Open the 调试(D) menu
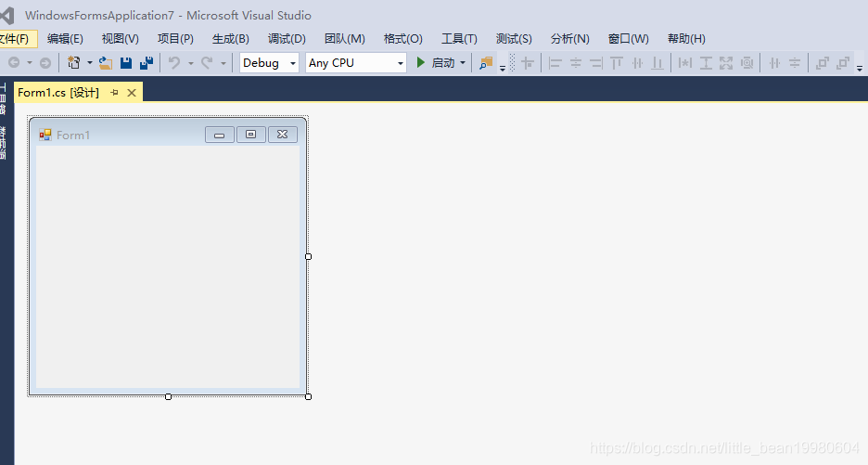 point(287,39)
